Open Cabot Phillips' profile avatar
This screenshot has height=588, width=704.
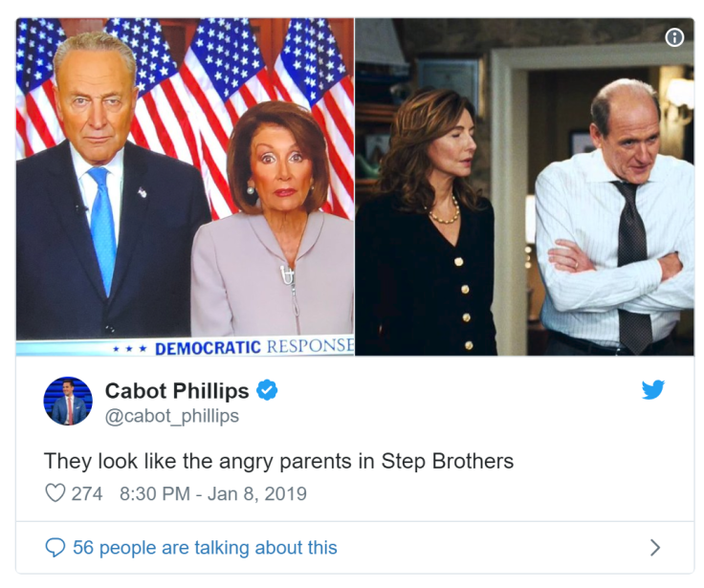click(x=68, y=402)
